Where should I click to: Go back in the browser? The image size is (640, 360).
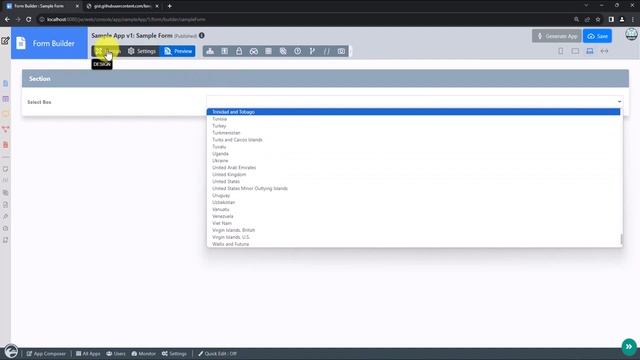[7, 19]
